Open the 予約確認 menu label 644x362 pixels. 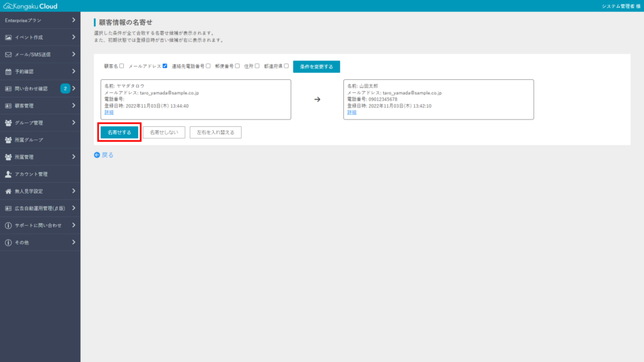tap(25, 72)
